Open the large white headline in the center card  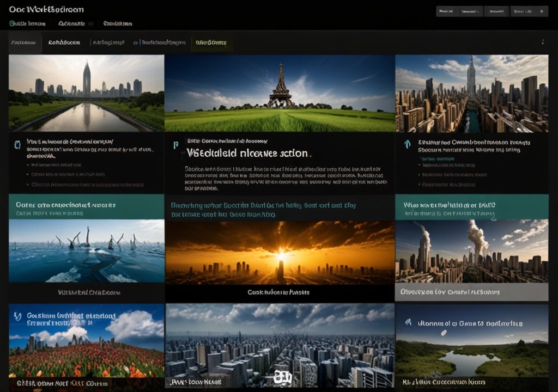tap(248, 154)
